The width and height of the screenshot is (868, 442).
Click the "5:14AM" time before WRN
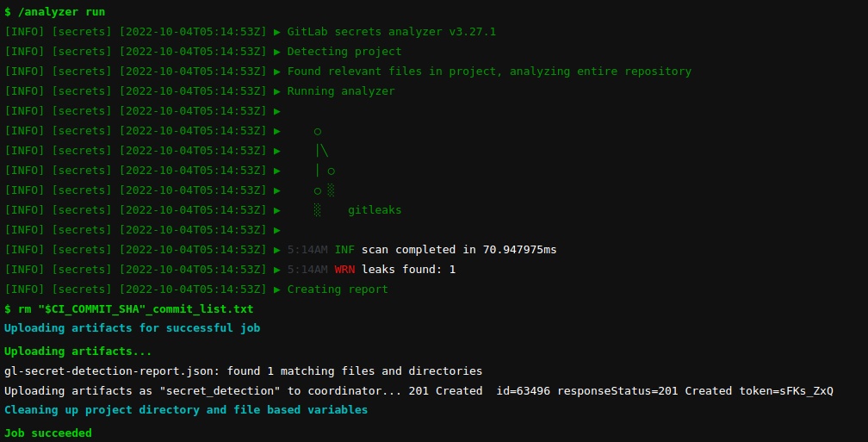pyautogui.click(x=307, y=270)
